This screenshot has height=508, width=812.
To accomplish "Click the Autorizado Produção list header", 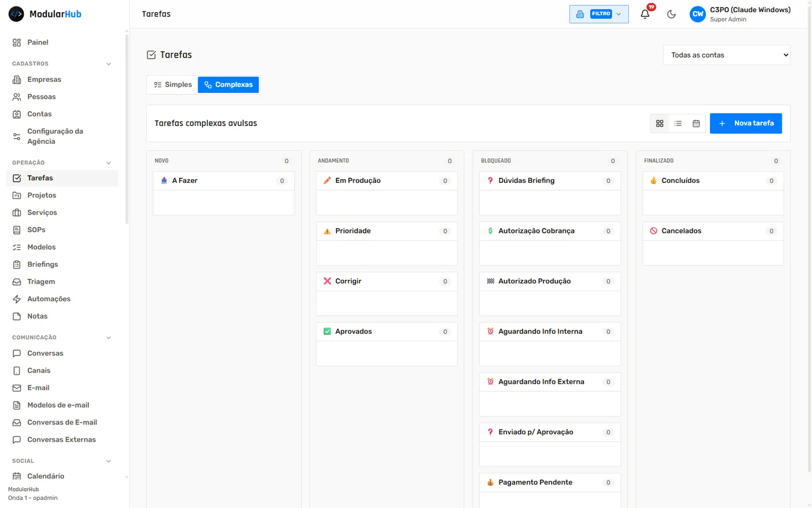I will pos(550,281).
